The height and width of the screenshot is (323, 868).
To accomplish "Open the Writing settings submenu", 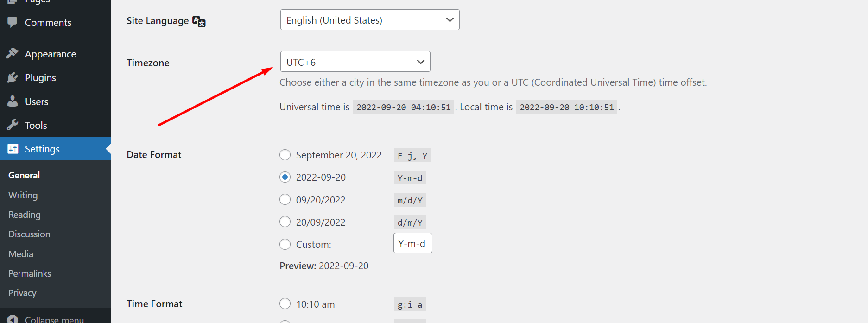I will 23,195.
